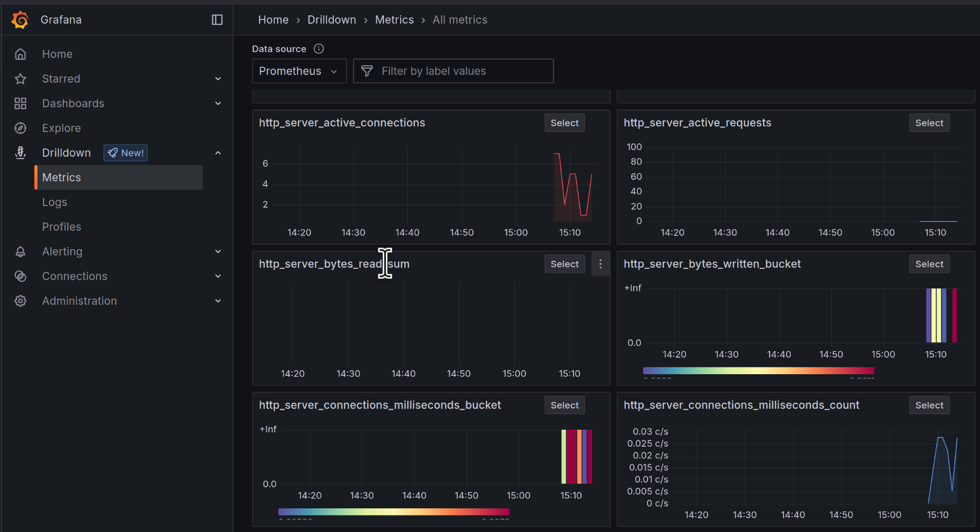This screenshot has width=980, height=532.
Task: Click the Drilldown icon in the sidebar
Action: point(21,153)
